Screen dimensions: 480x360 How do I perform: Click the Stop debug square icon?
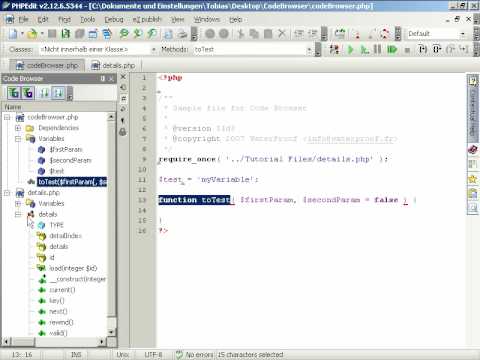(x=407, y=50)
